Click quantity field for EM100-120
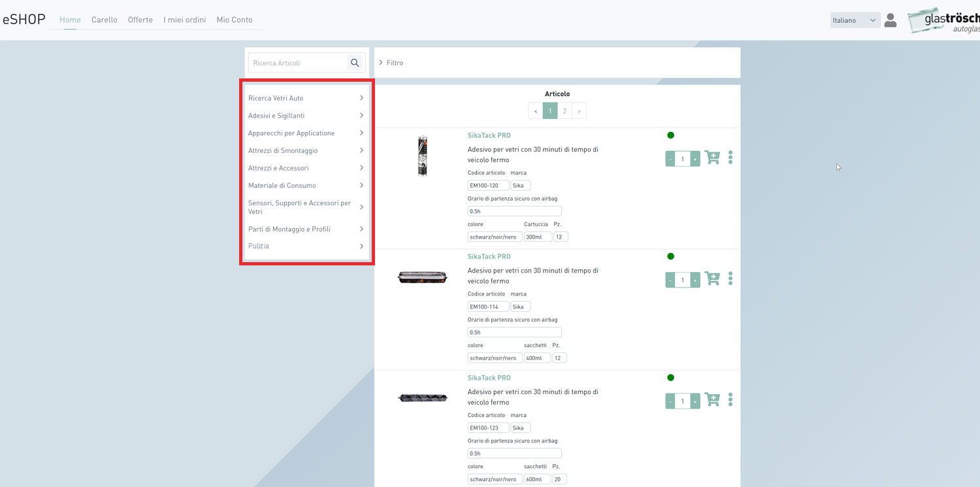The width and height of the screenshot is (980, 487). [683, 159]
